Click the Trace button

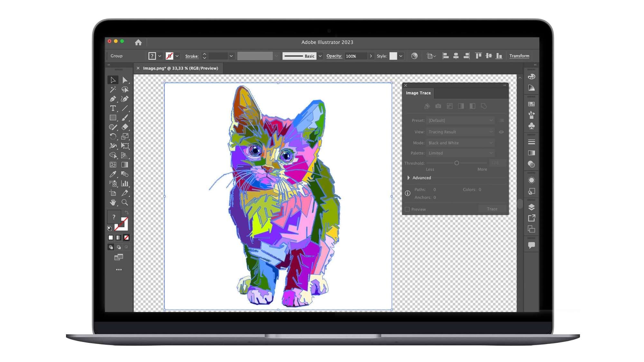tap(492, 209)
